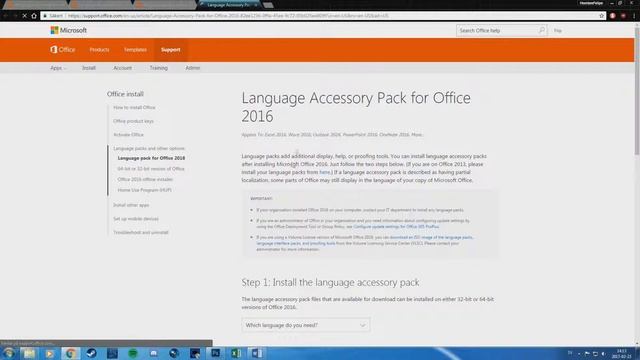Open the Admin menu item
This screenshot has height=360, width=640.
[x=193, y=68]
